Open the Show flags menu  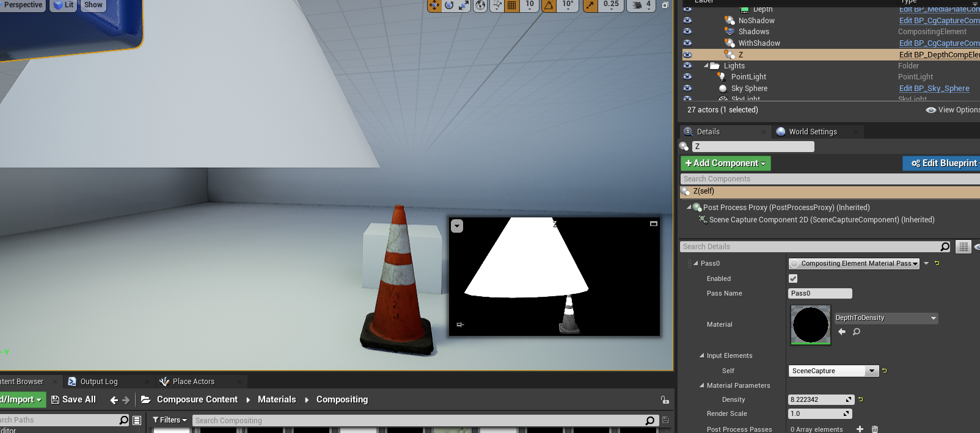pyautogui.click(x=93, y=5)
